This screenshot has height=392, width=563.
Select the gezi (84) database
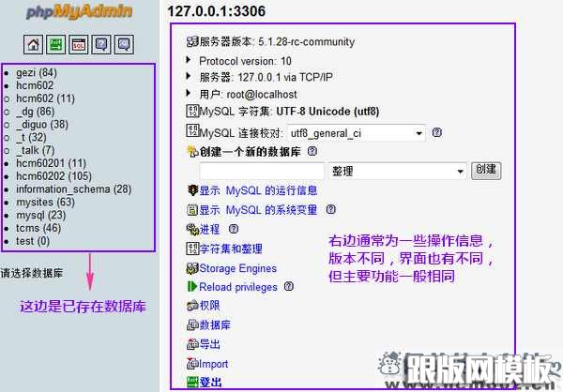click(37, 73)
